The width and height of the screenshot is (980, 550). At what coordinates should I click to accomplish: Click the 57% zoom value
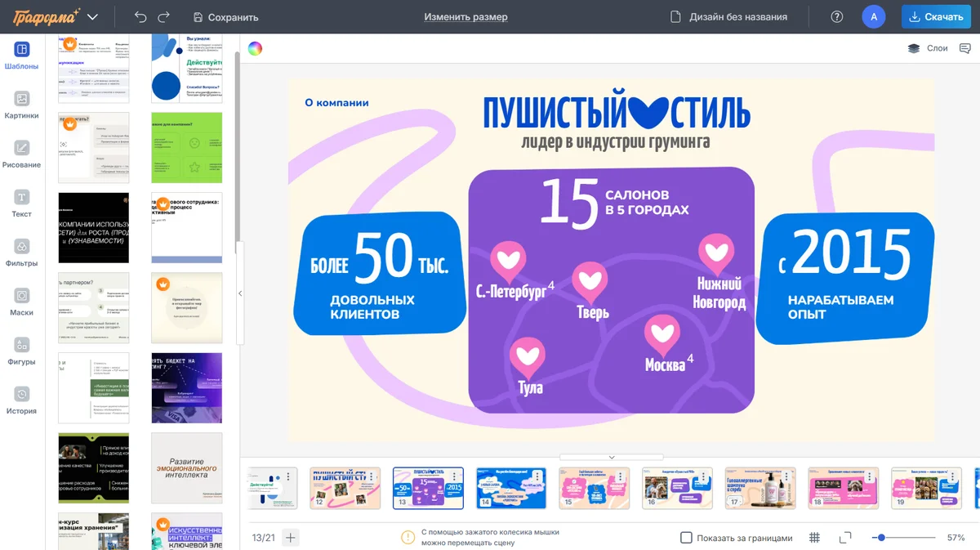[x=955, y=538]
